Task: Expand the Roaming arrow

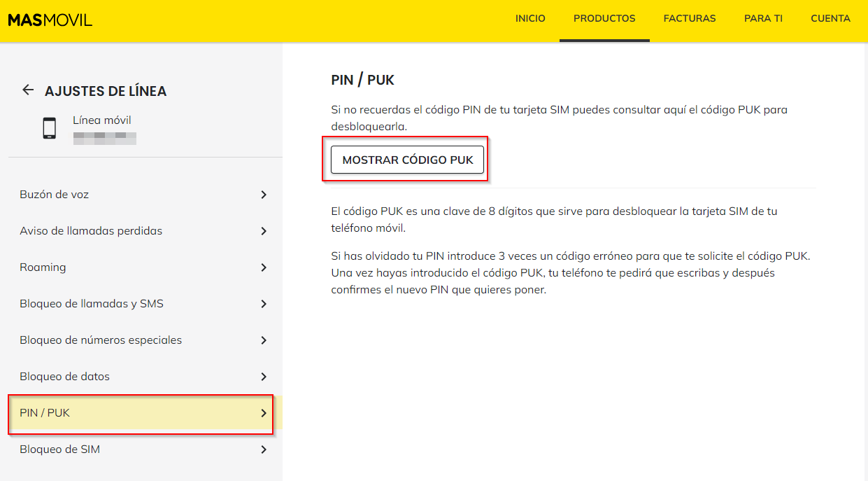Action: 264,267
